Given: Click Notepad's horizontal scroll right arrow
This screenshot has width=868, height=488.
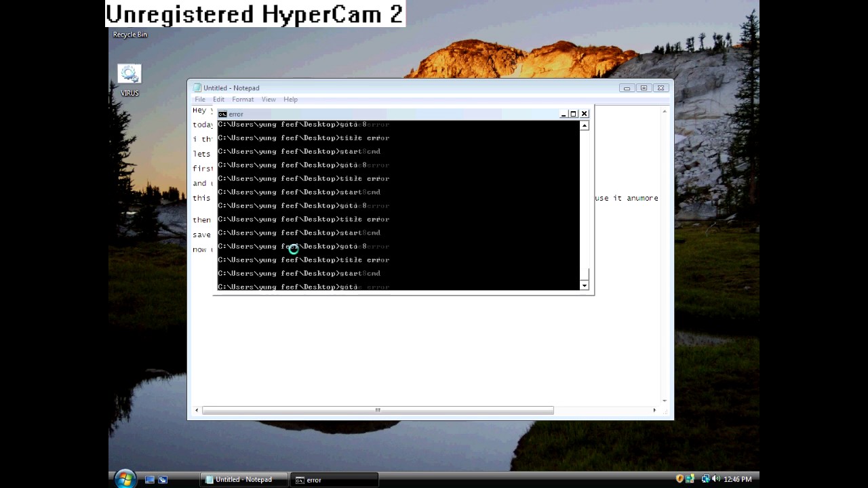Looking at the screenshot, I should [x=654, y=410].
